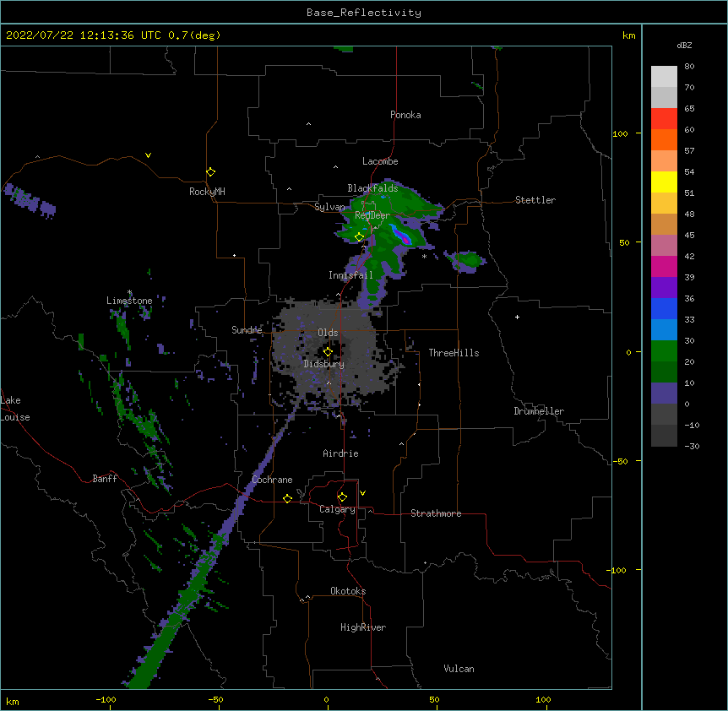Click the Olds town label
The width and height of the screenshot is (728, 711).
coord(328,333)
